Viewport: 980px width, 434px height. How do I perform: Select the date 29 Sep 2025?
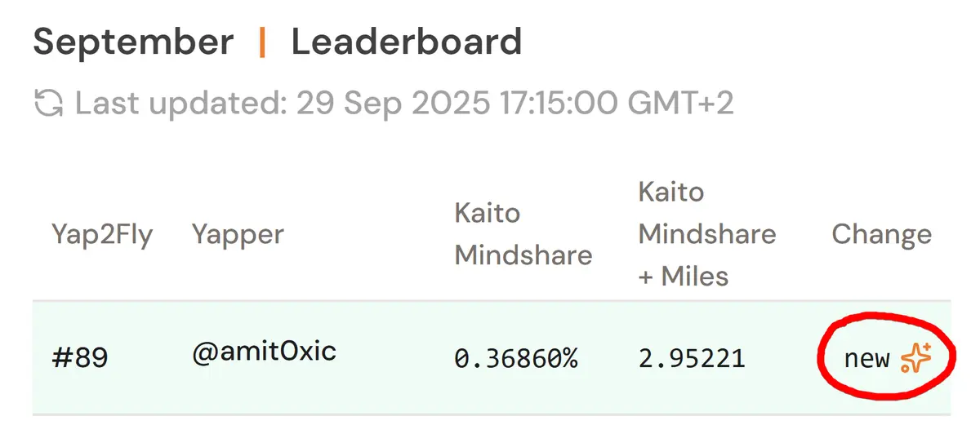click(391, 104)
